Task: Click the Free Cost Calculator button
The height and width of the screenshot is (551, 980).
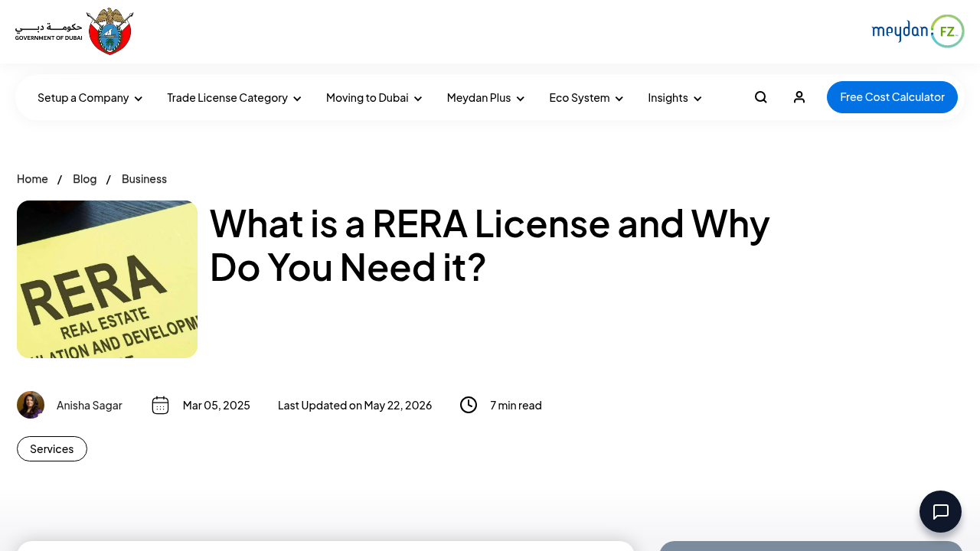Action: point(892,97)
